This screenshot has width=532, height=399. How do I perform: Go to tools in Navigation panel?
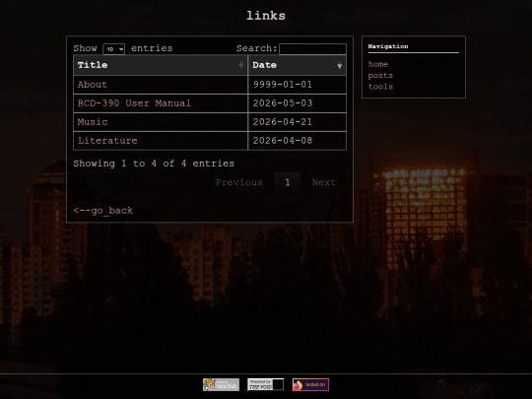click(x=380, y=87)
